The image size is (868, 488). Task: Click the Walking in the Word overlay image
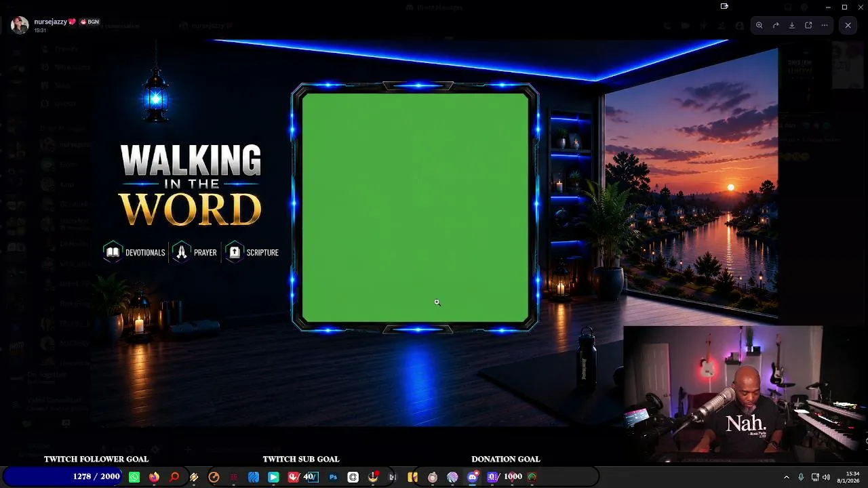(434, 232)
